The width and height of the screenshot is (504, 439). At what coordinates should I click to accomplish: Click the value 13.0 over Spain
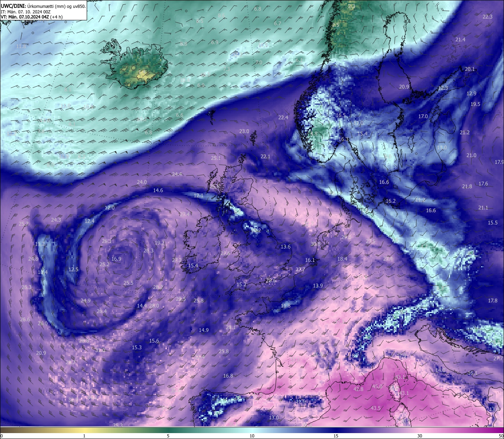274,417
